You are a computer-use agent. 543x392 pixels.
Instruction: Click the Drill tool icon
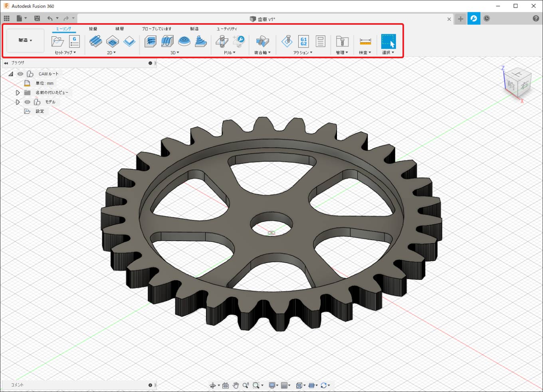tap(222, 41)
